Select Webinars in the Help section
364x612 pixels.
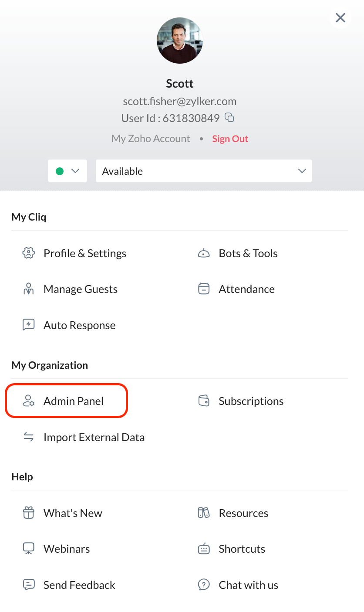pos(66,549)
